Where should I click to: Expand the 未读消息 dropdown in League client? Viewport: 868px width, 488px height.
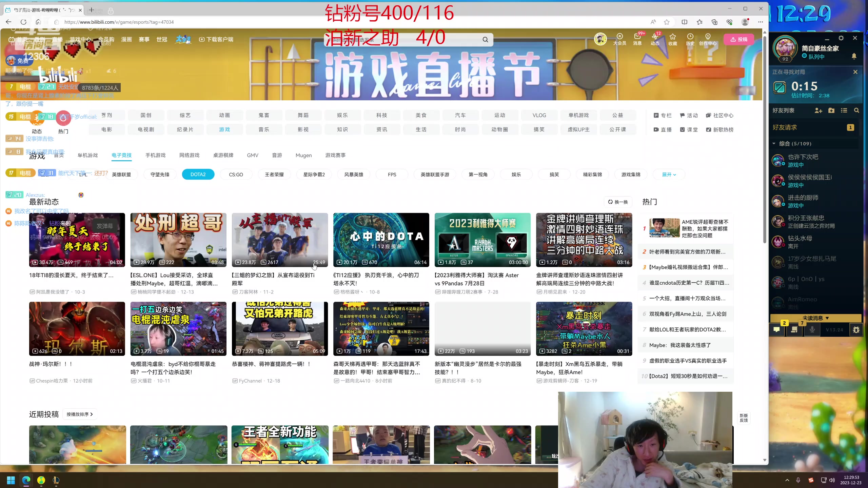(815, 318)
